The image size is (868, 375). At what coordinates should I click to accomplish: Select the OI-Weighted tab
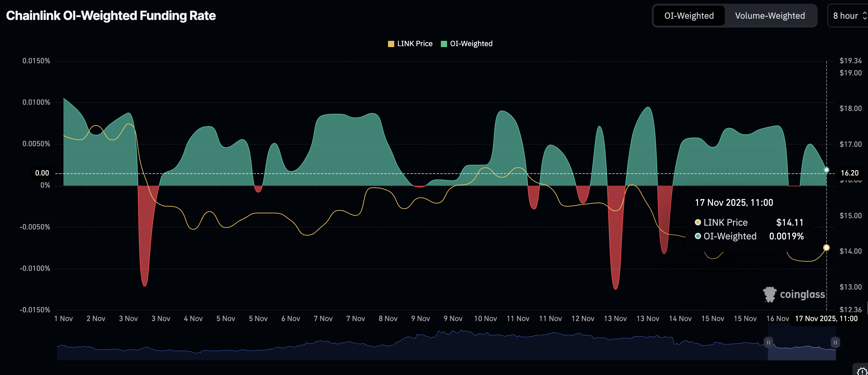tap(689, 16)
